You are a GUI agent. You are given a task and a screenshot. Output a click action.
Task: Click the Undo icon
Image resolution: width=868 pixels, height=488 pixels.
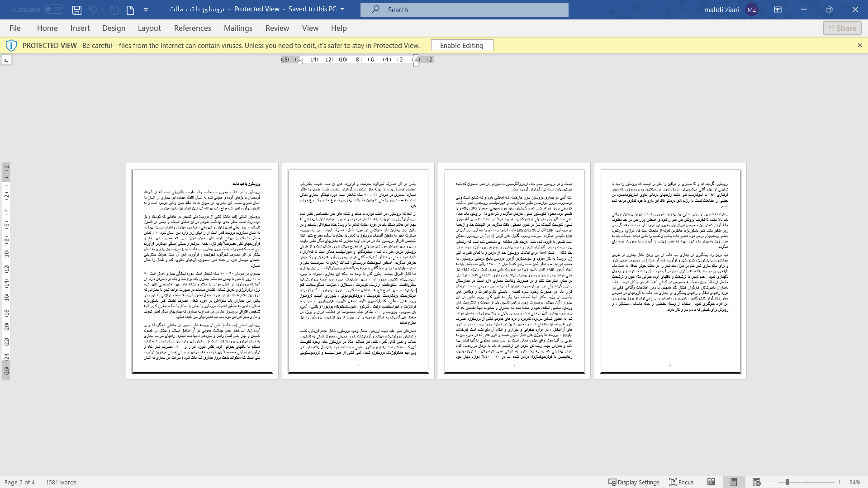tap(92, 9)
